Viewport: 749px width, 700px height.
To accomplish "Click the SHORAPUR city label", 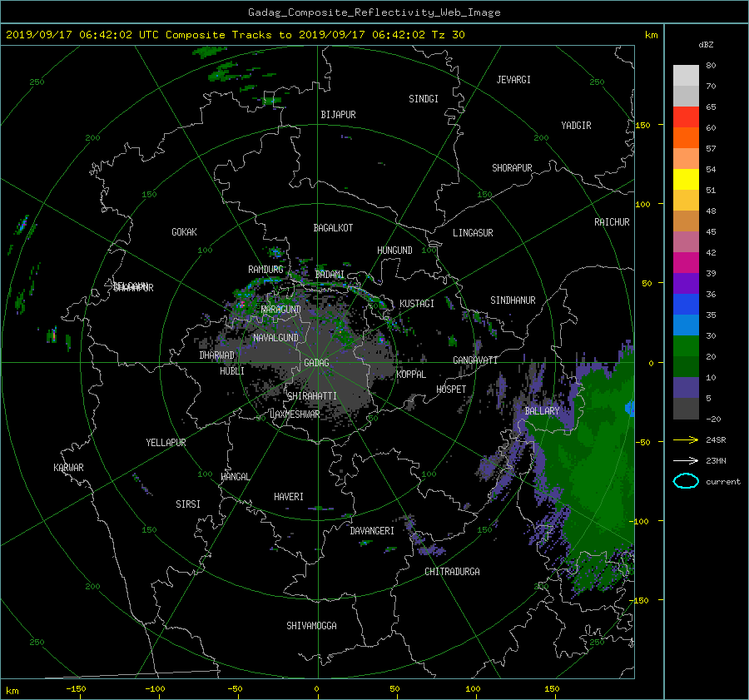I will (x=512, y=168).
